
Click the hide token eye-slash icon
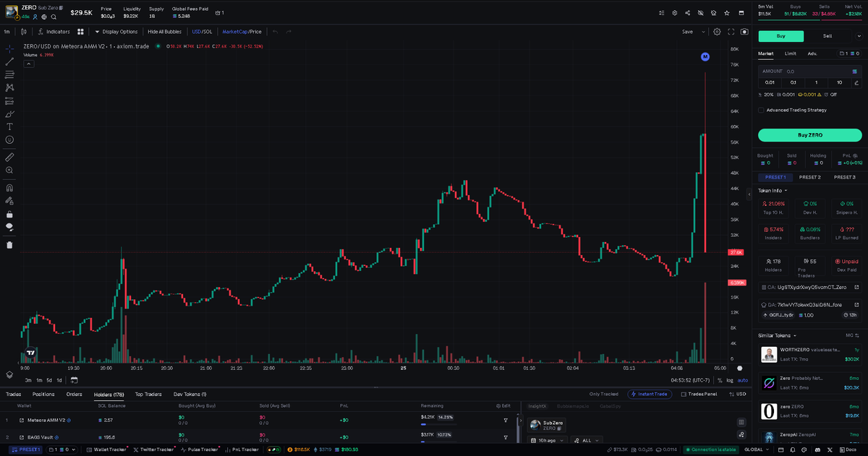click(x=700, y=13)
